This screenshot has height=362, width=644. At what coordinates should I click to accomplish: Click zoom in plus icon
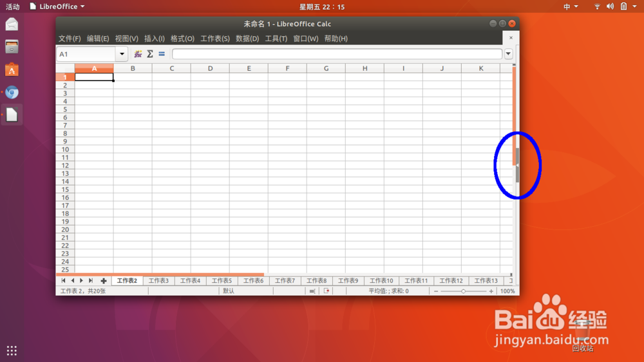point(491,291)
